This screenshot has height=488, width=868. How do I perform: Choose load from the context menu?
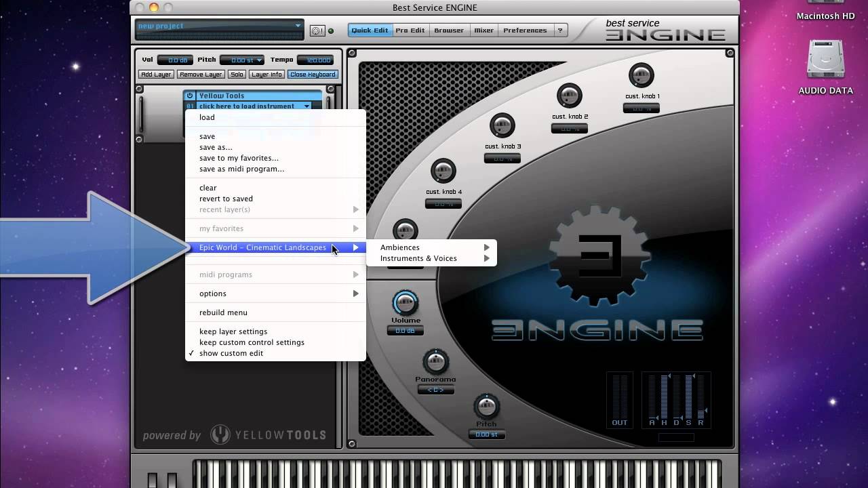[275, 117]
